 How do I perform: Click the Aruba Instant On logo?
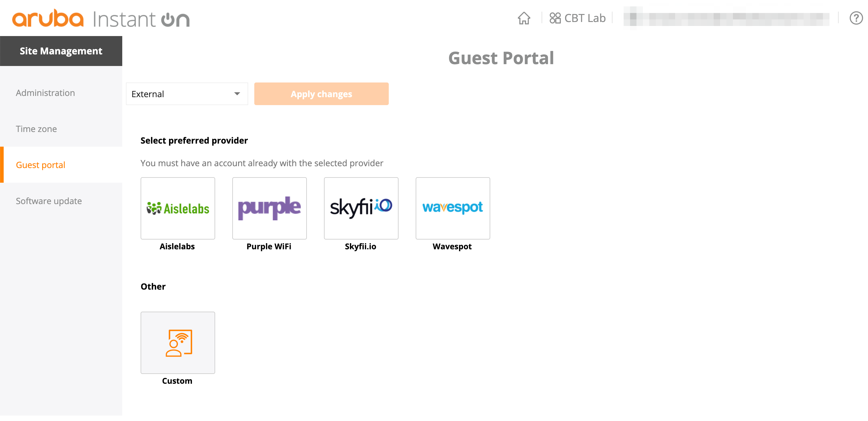101,19
